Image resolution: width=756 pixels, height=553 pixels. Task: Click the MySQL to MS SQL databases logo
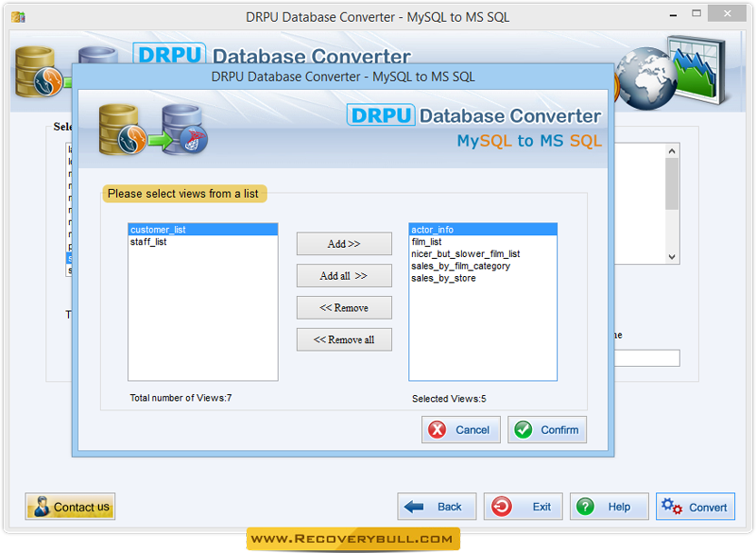pyautogui.click(x=153, y=130)
